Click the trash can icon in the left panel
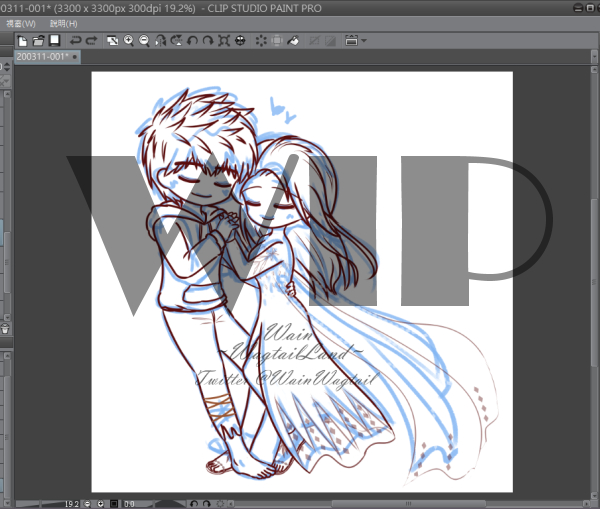The image size is (600, 509). (x=5, y=329)
